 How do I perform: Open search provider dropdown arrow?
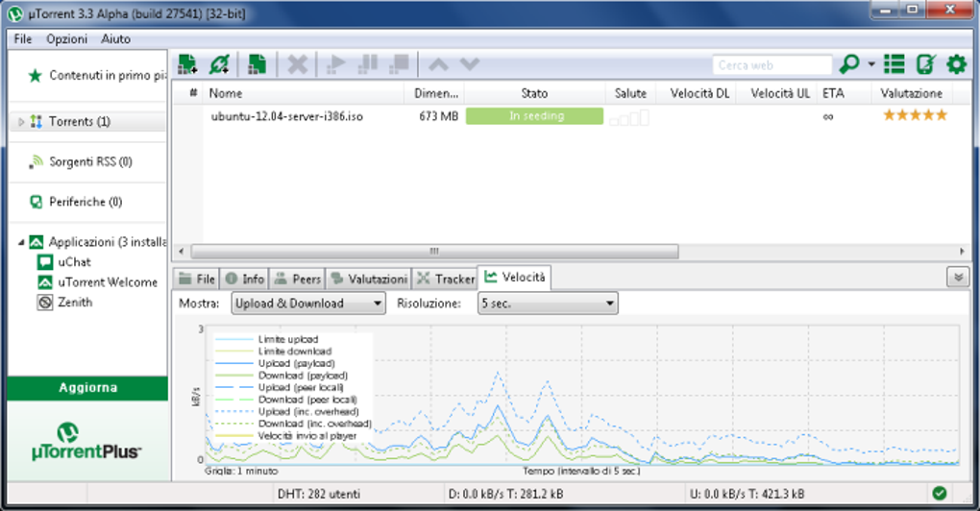pyautogui.click(x=871, y=64)
